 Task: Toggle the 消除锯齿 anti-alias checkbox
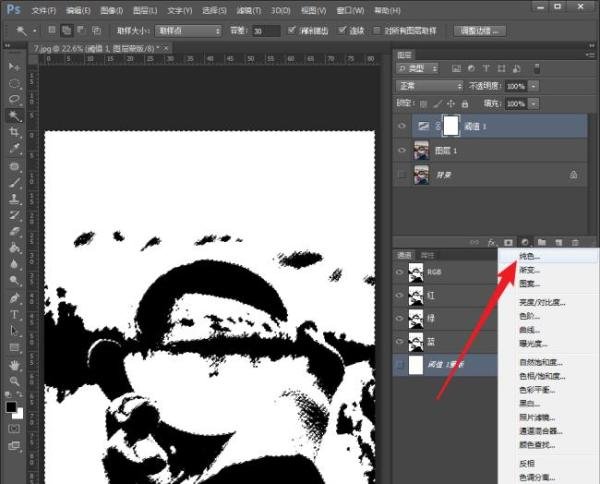[x=292, y=30]
